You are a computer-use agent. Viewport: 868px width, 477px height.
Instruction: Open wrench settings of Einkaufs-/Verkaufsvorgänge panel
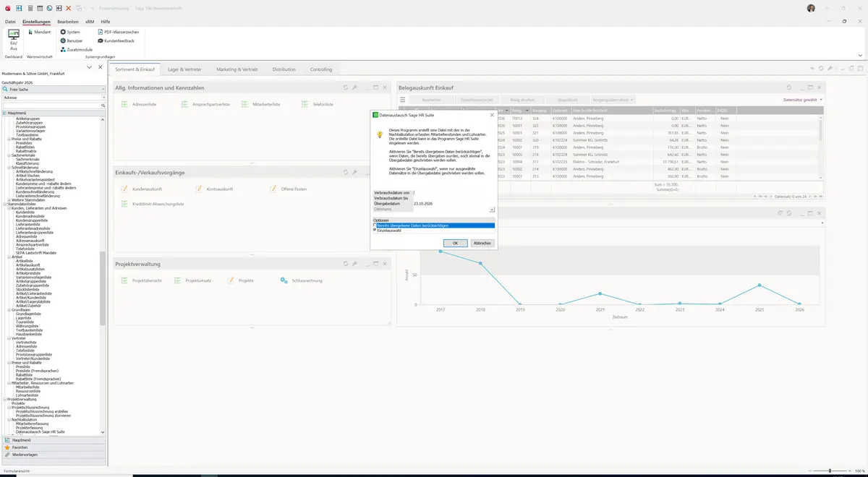[x=354, y=172]
